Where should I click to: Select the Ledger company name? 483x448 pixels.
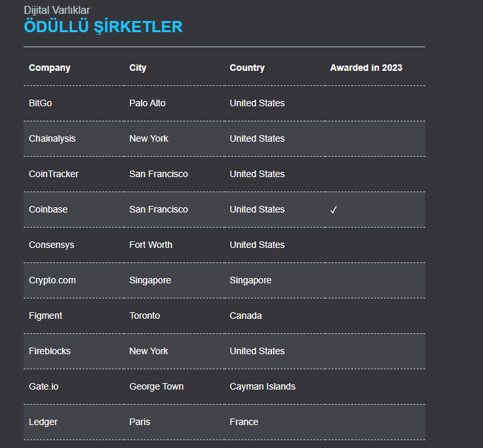point(43,422)
